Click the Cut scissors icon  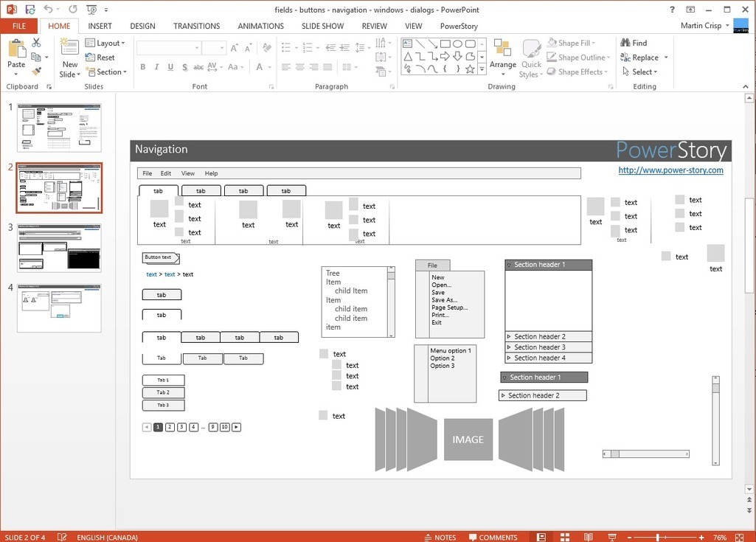tap(36, 44)
